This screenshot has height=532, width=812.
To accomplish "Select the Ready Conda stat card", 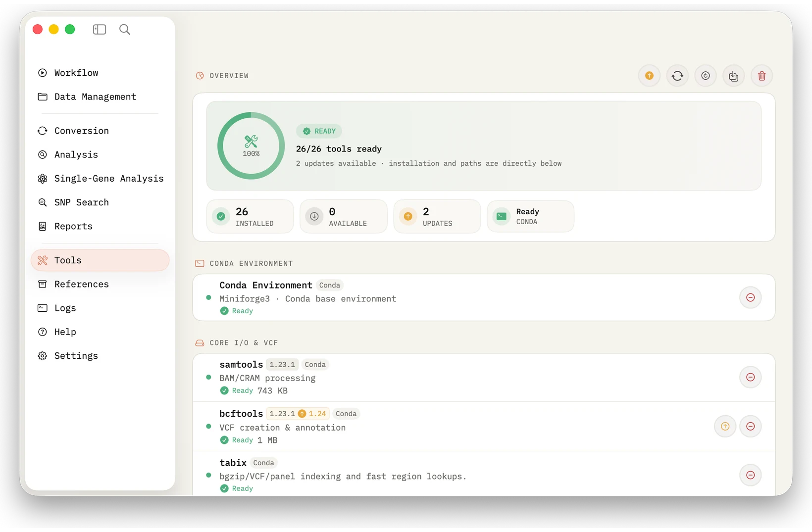I will (531, 216).
